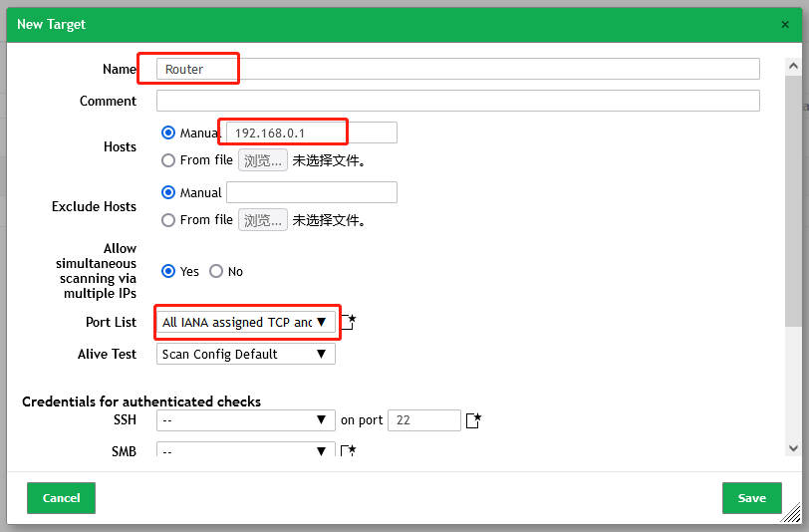Open the Port List dropdown
Viewport: 809px width, 532px height.
245,322
